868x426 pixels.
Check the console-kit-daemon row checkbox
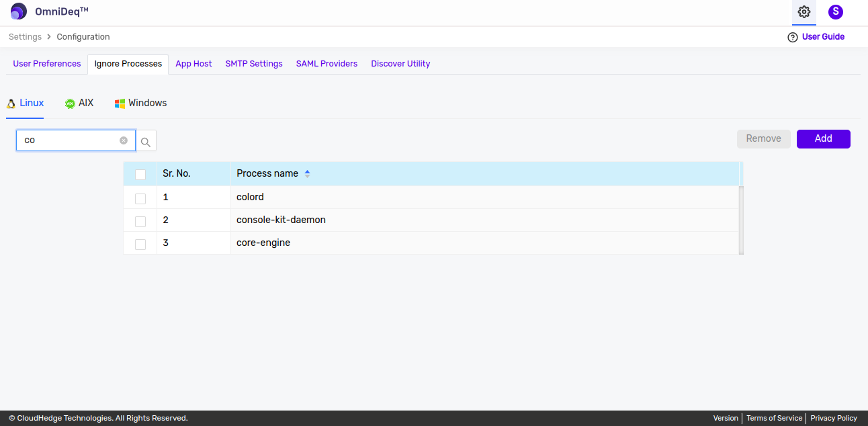[x=140, y=222]
